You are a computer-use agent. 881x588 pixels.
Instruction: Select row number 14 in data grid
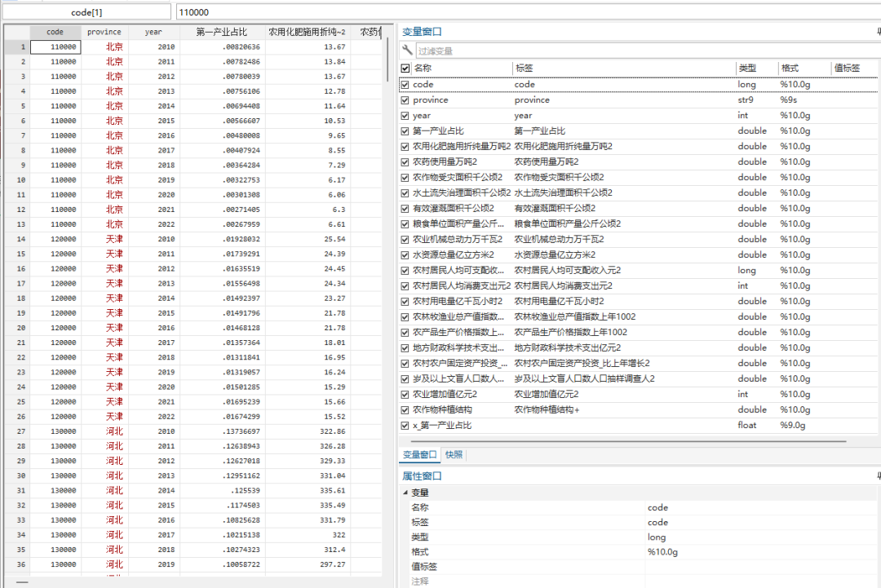pyautogui.click(x=17, y=239)
